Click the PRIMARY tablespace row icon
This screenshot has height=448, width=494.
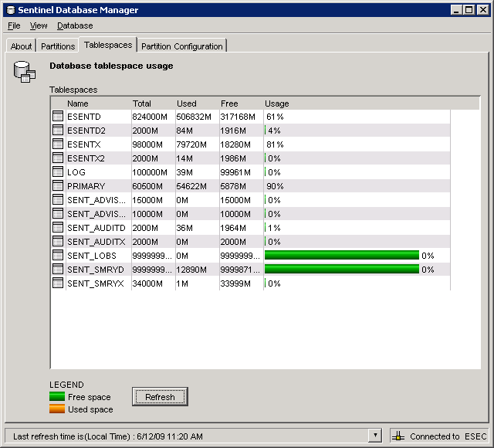tap(58, 185)
